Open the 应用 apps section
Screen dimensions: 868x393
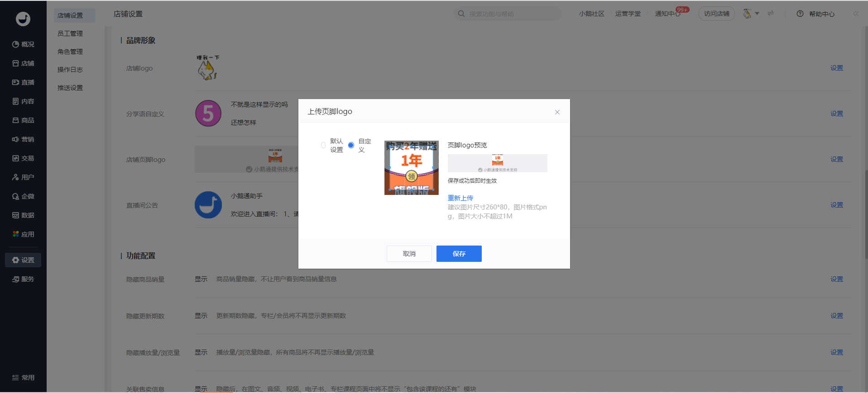(x=23, y=234)
